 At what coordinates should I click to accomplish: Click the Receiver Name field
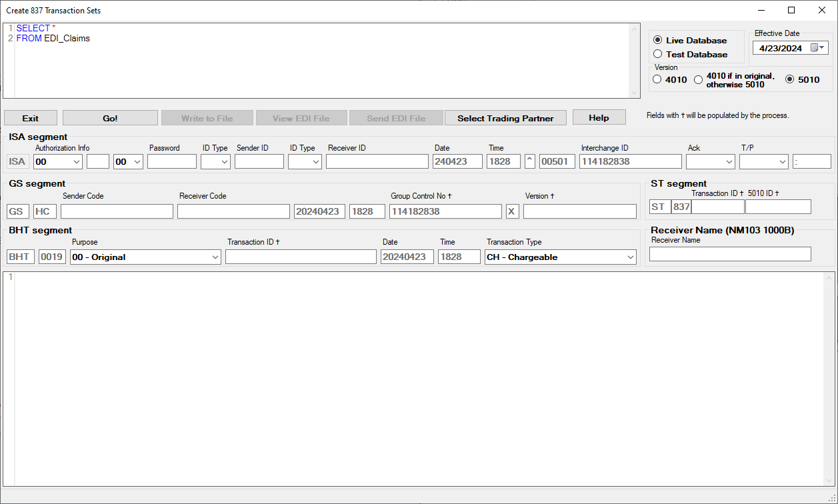pos(730,254)
